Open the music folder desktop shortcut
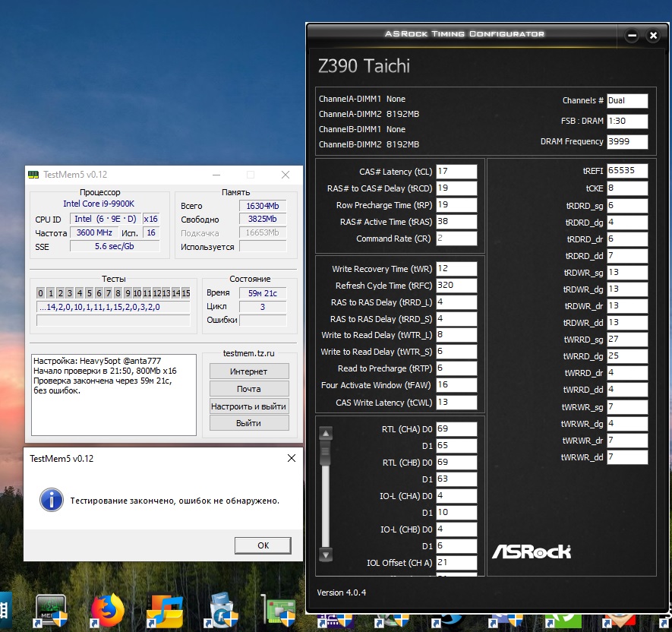Screen dimensions: 672x632 [x=165, y=611]
